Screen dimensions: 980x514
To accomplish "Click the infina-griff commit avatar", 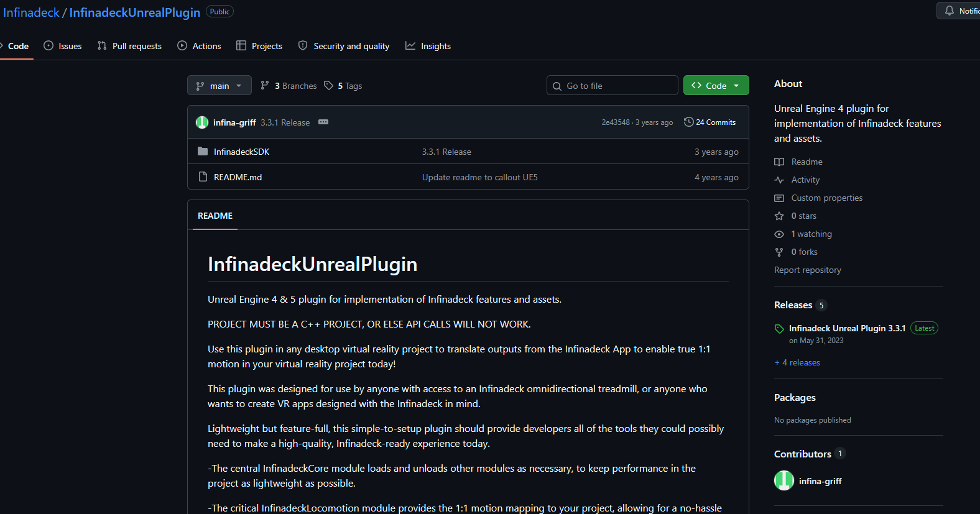I will click(x=202, y=122).
